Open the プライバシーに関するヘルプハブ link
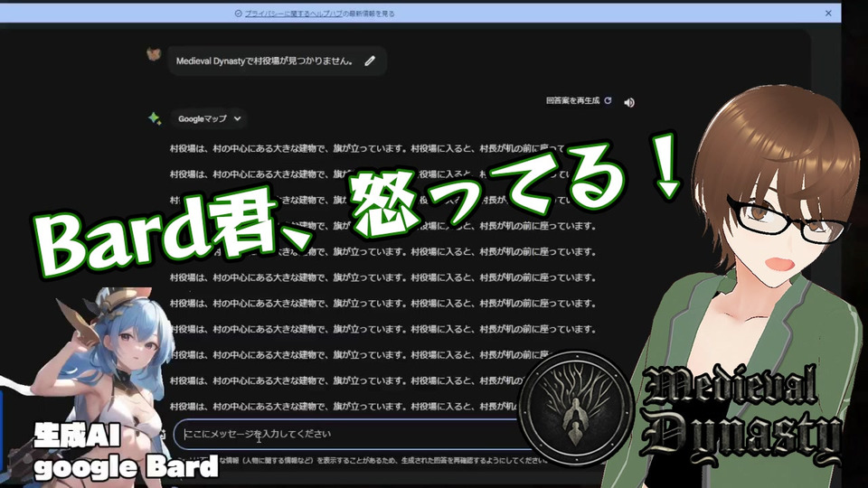868x488 pixels. click(293, 14)
